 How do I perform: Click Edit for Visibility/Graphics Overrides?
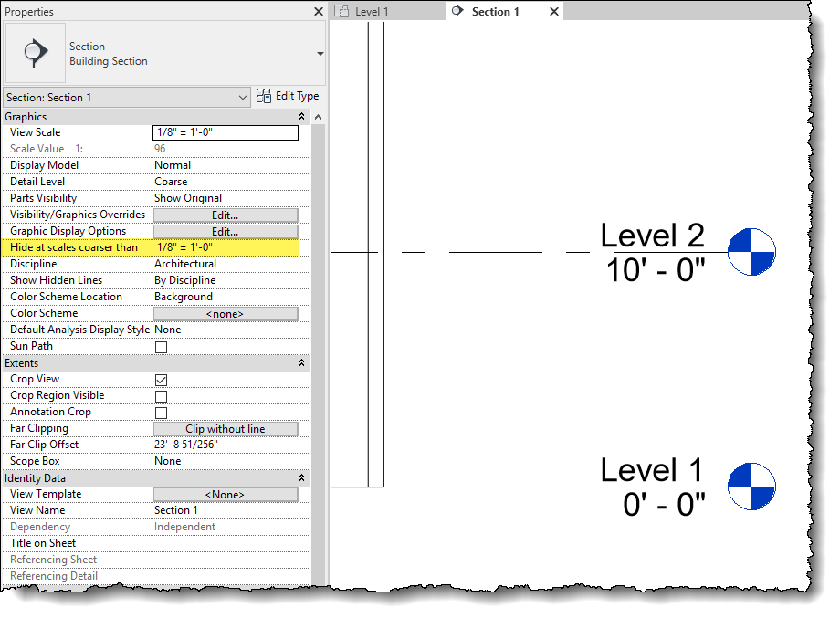225,215
